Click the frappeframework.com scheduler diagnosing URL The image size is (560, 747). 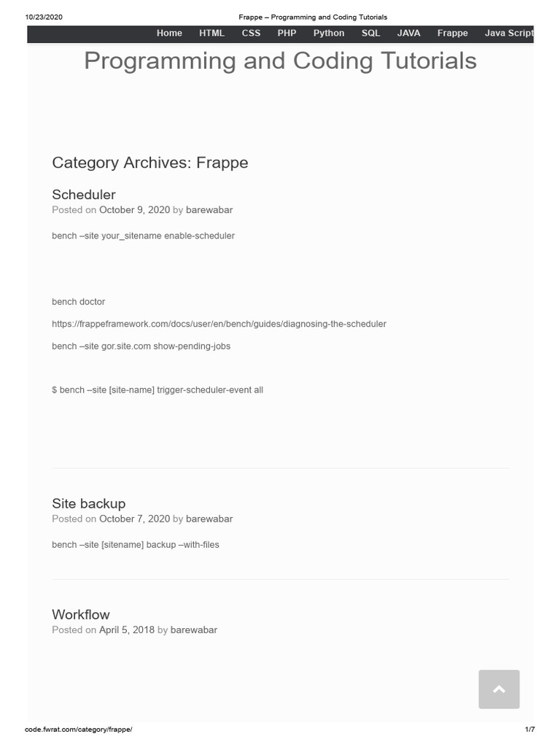coord(219,324)
